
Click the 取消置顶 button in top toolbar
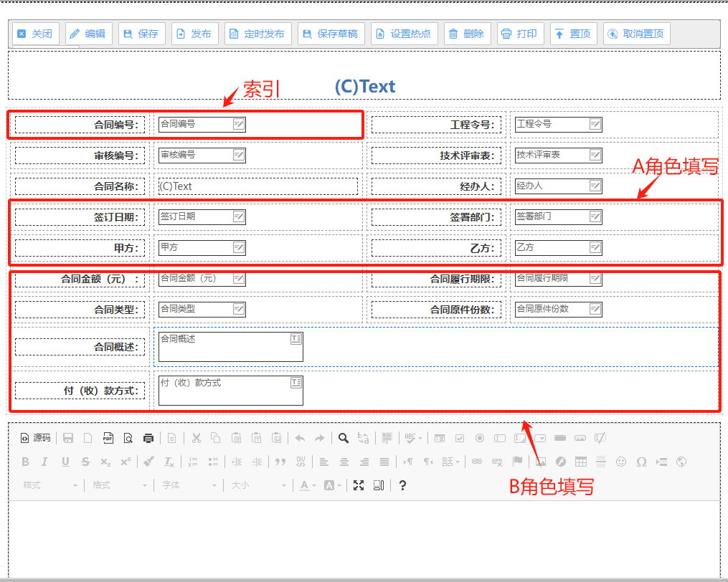click(x=636, y=34)
